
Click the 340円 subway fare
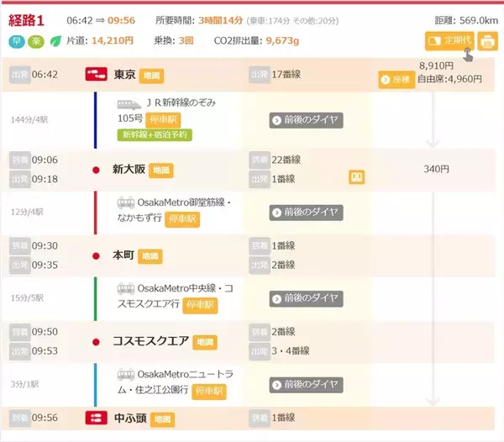(437, 169)
